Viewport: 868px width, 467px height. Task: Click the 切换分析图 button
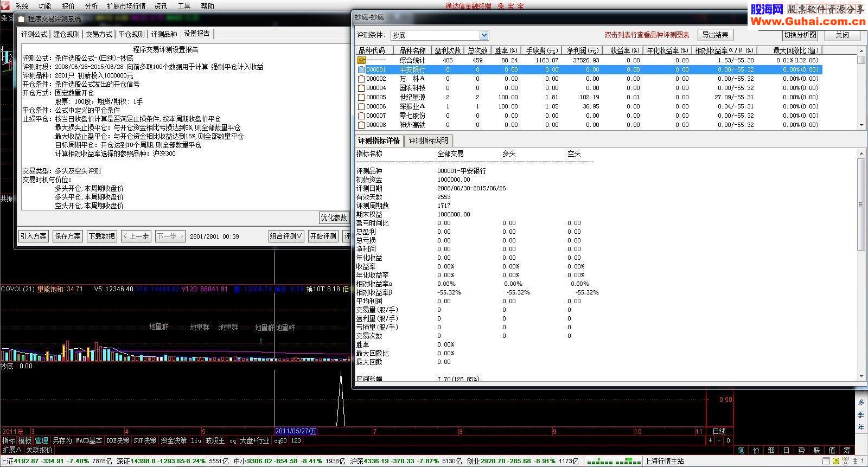(x=800, y=35)
